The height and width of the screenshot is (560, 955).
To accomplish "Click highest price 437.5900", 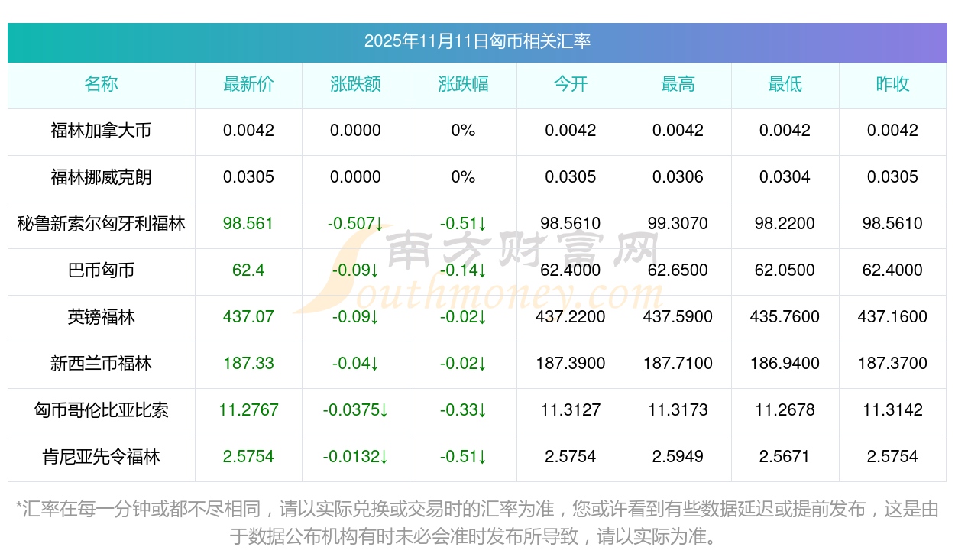I will click(678, 317).
